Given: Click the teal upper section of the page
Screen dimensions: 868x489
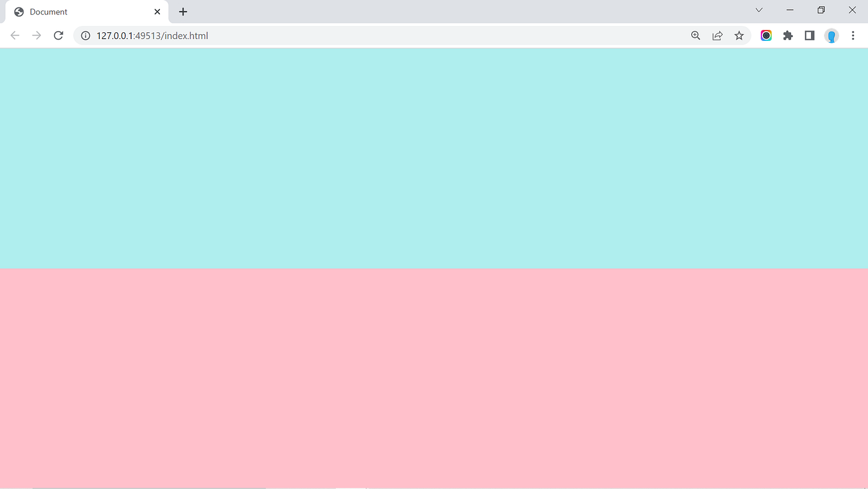Looking at the screenshot, I should [x=434, y=155].
